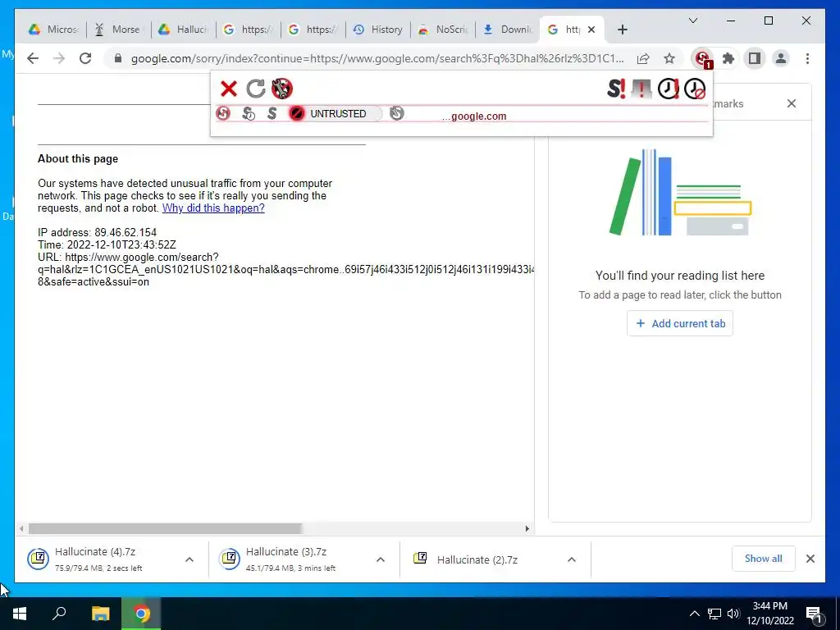Open the tab search dropdown arrow
Image resolution: width=840 pixels, height=630 pixels.
pyautogui.click(x=692, y=21)
